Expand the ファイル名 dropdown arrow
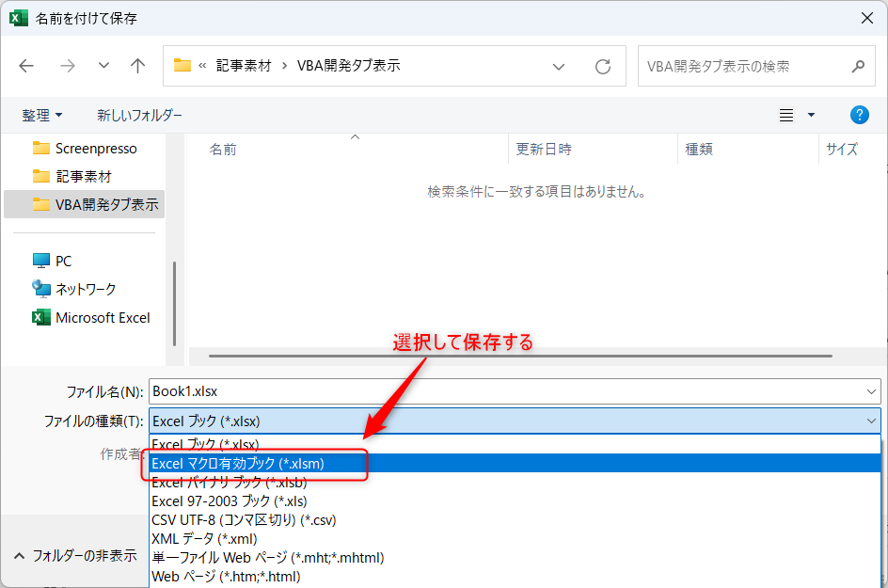 tap(871, 391)
